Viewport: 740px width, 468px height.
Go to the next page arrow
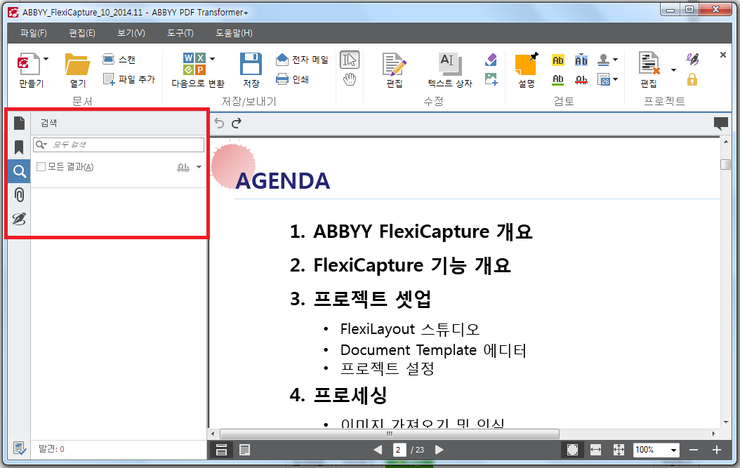pos(439,450)
